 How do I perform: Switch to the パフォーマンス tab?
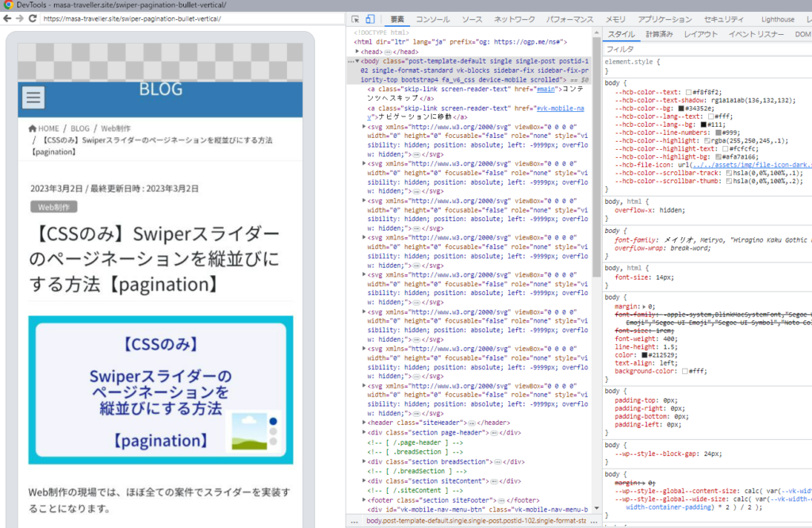click(x=569, y=19)
